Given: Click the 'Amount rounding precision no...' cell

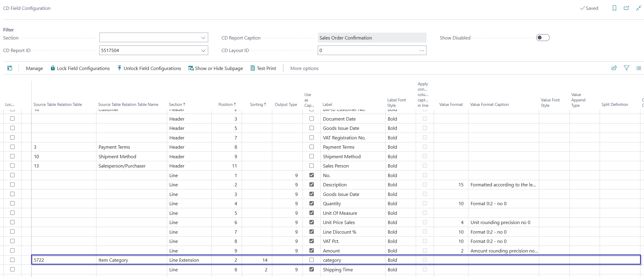Looking at the screenshot, I should coord(504,251).
